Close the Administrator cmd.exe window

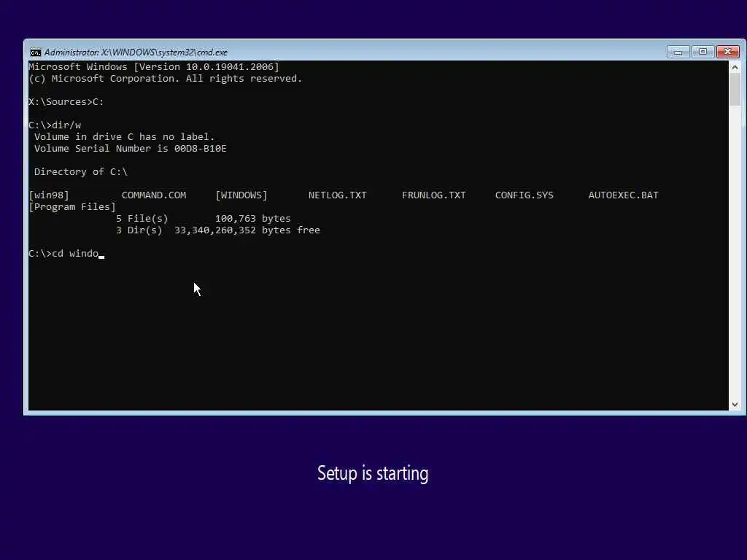[727, 52]
